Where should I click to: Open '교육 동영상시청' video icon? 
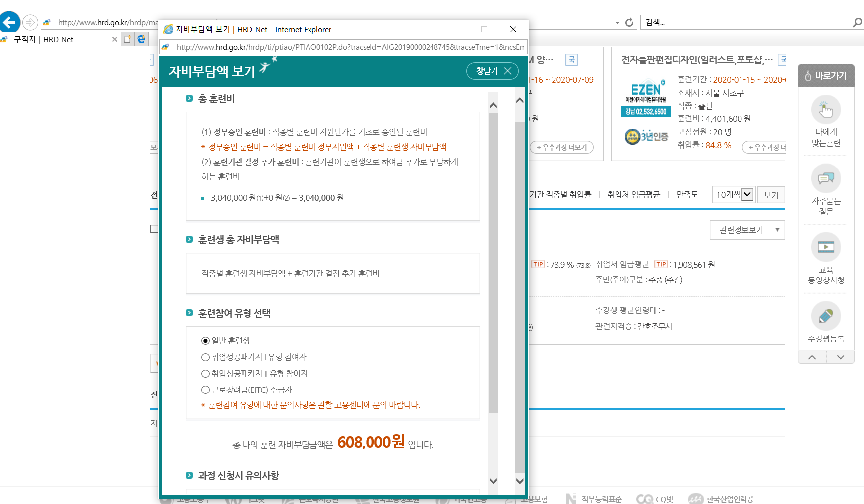point(826,247)
